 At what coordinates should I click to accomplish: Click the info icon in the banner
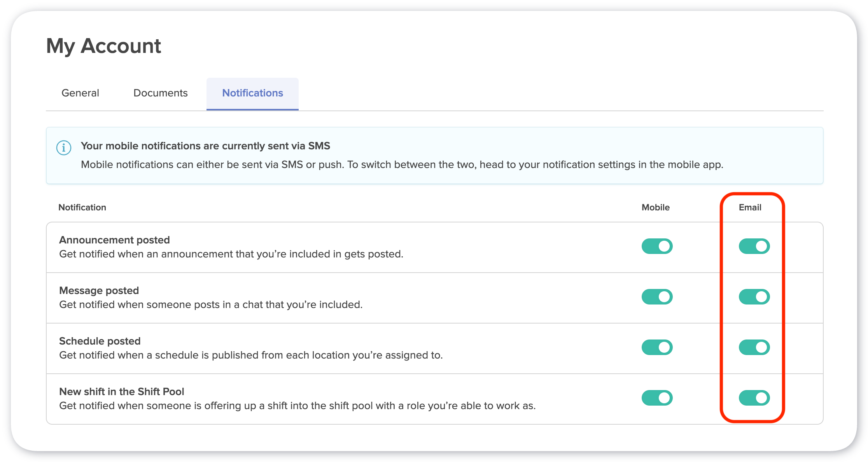pos(64,148)
